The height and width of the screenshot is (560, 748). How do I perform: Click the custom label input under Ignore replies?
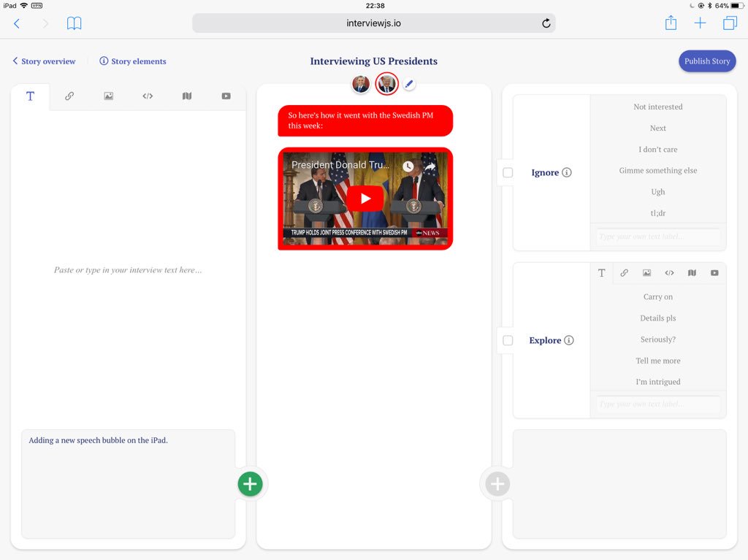[x=657, y=238]
